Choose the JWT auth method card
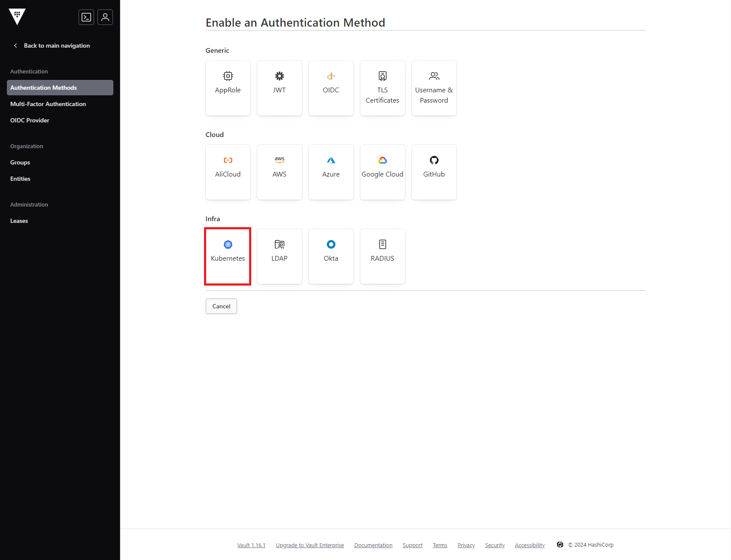 pyautogui.click(x=280, y=88)
